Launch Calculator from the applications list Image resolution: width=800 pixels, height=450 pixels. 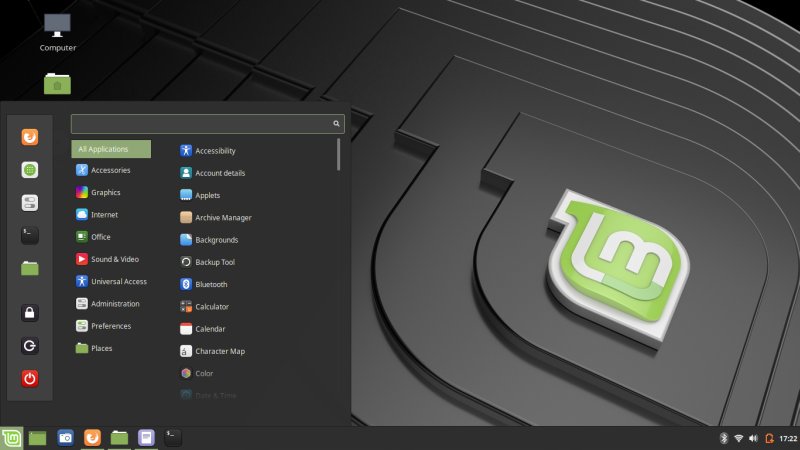pos(211,307)
